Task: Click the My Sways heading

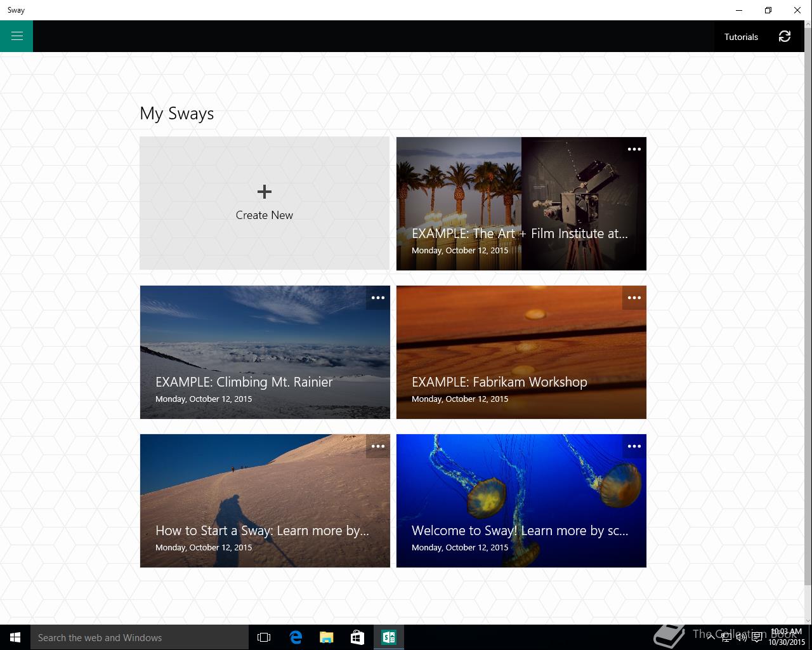Action: click(x=177, y=114)
